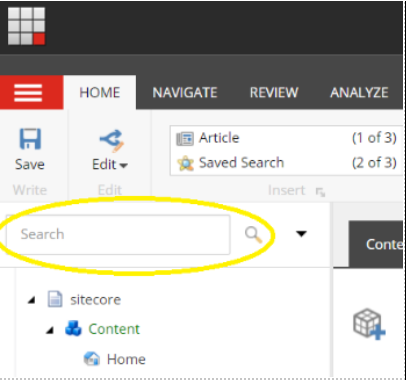Click the Save floppy disk icon
The image size is (407, 382).
30,139
